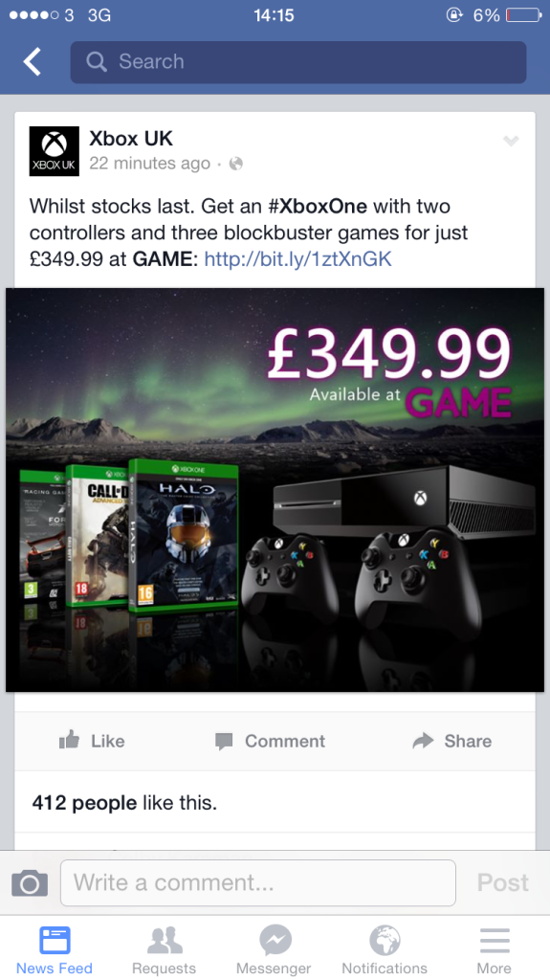Open the bit.ly/1ztXnGK link
550x980 pixels.
tap(298, 258)
